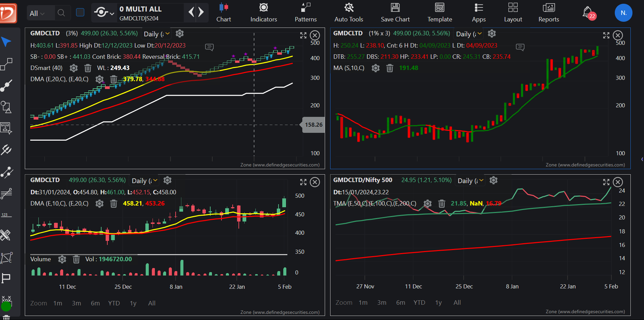The height and width of the screenshot is (320, 644).
Task: Open the Patterns menu
Action: [x=306, y=13]
